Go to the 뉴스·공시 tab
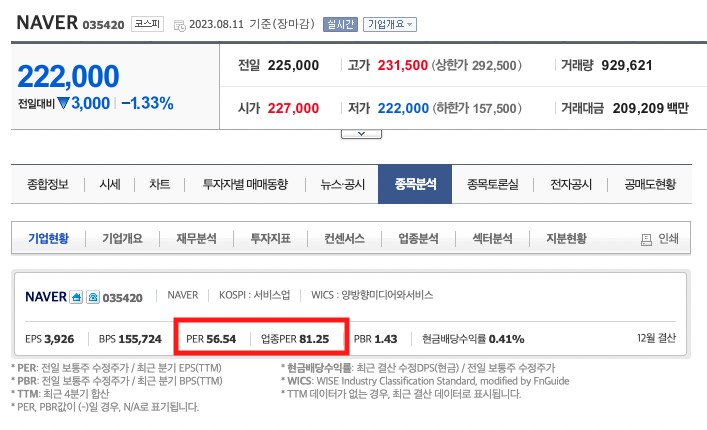Viewport: 707px width, 430px height. pyautogui.click(x=343, y=184)
